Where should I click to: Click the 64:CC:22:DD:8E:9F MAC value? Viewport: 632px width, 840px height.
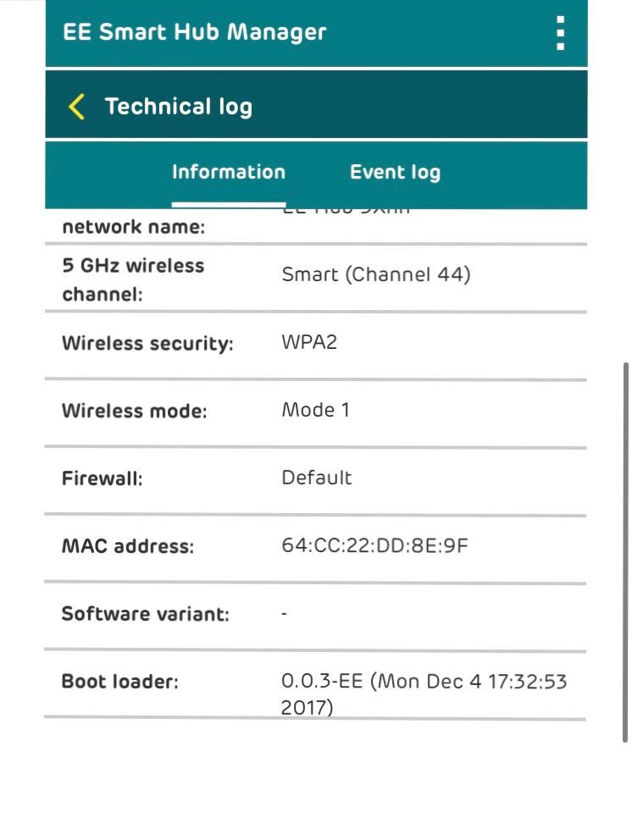click(374, 545)
